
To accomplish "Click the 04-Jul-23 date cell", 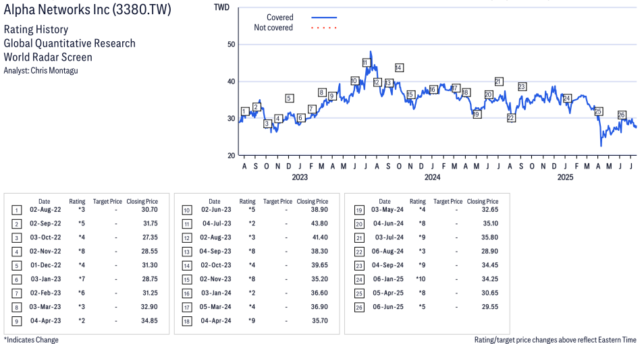I will click(217, 224).
